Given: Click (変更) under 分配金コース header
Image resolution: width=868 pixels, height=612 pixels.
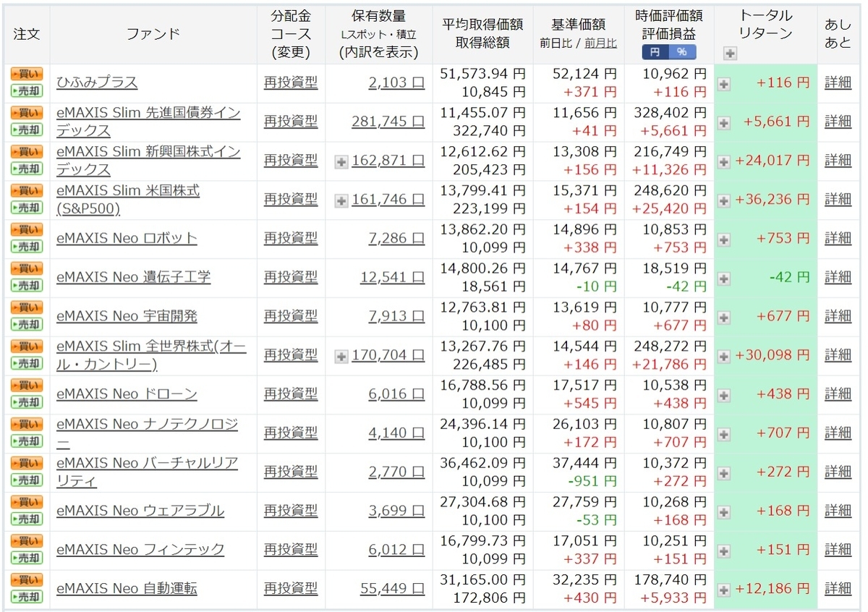Looking at the screenshot, I should tap(290, 52).
